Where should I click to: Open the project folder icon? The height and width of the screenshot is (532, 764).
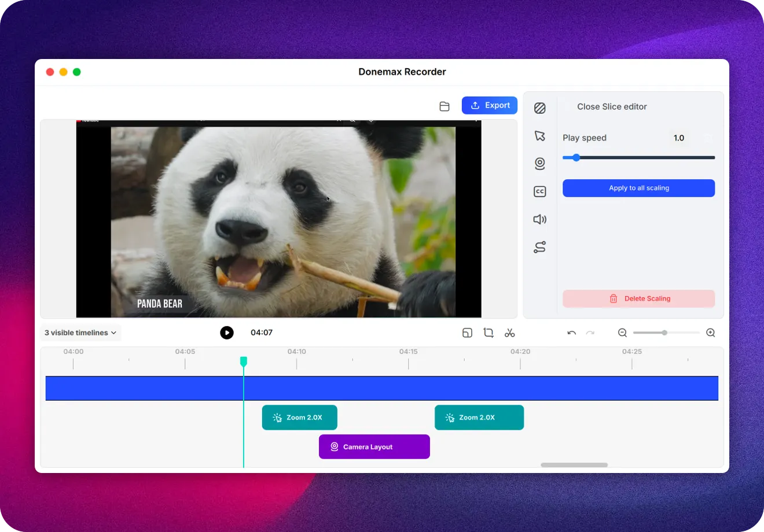tap(445, 106)
